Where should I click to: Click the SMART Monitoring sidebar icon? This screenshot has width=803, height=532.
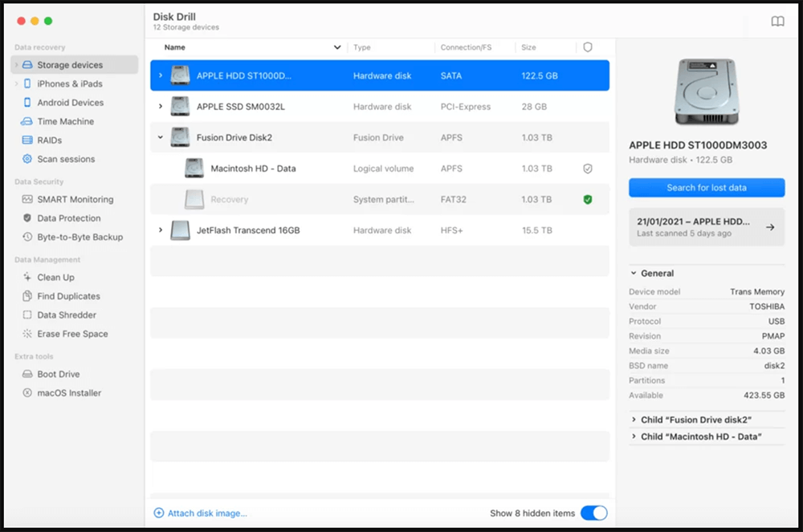coord(27,199)
